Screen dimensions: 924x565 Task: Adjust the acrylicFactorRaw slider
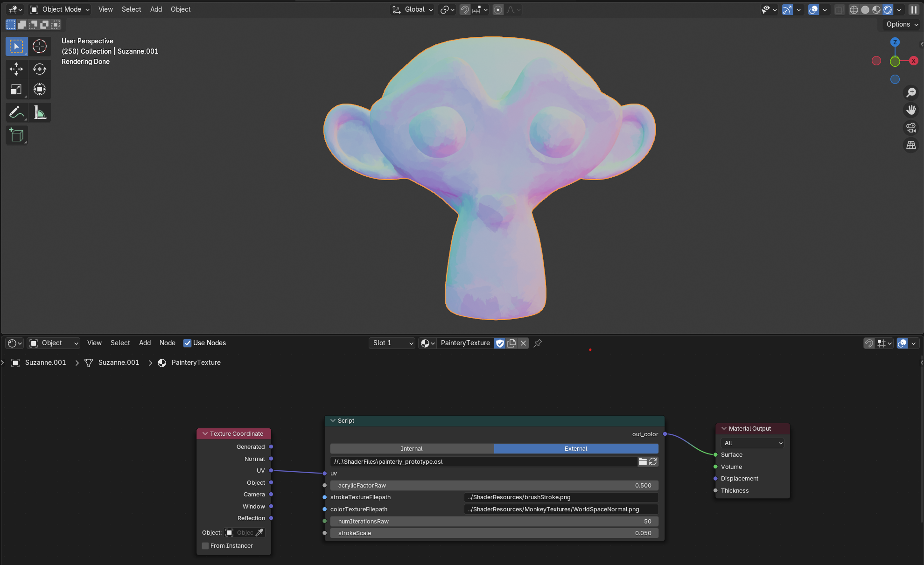pyautogui.click(x=494, y=486)
